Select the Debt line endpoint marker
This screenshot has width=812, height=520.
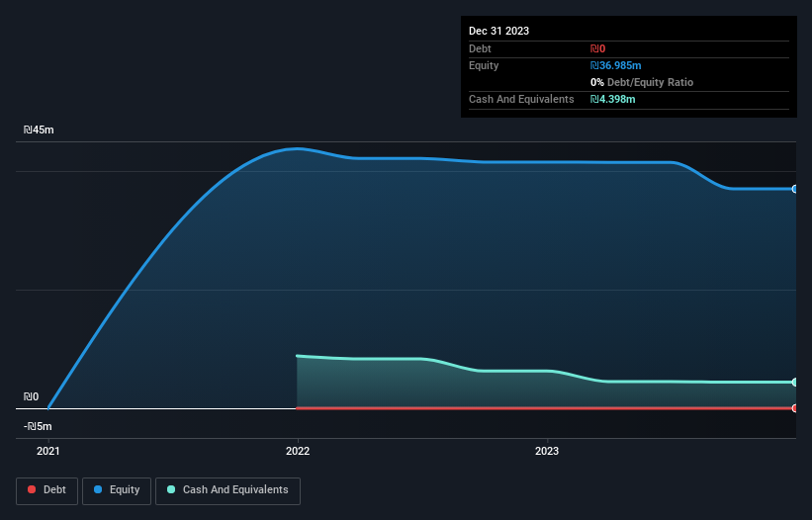tap(795, 408)
